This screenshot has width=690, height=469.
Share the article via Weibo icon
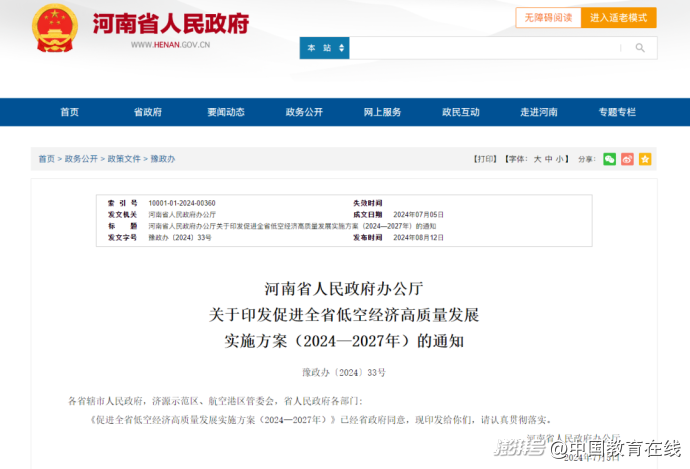tap(627, 159)
